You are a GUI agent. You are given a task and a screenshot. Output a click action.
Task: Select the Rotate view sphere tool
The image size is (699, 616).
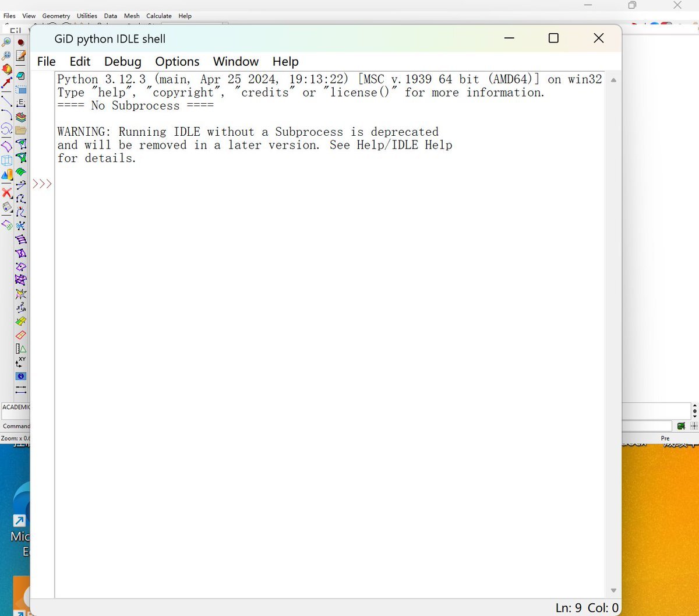pyautogui.click(x=6, y=68)
